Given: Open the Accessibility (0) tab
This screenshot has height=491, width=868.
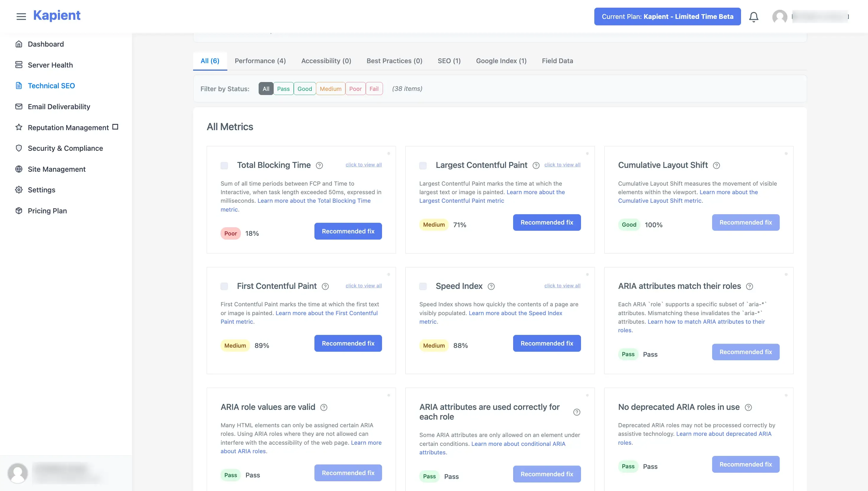Looking at the screenshot, I should click(326, 61).
